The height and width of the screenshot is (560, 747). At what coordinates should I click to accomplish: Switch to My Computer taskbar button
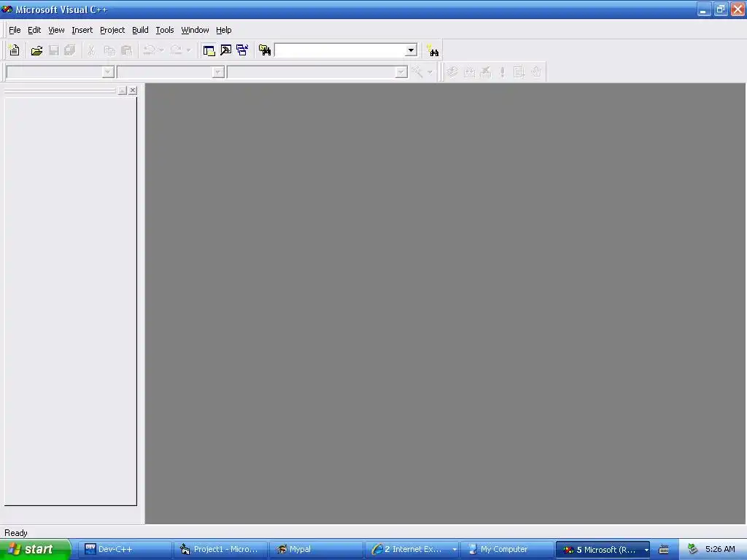coord(507,549)
